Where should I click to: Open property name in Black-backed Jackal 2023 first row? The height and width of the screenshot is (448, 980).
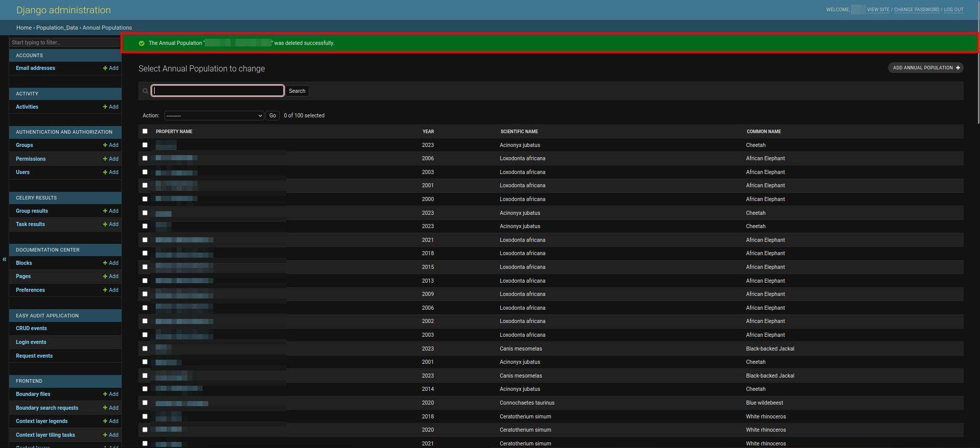(x=163, y=349)
